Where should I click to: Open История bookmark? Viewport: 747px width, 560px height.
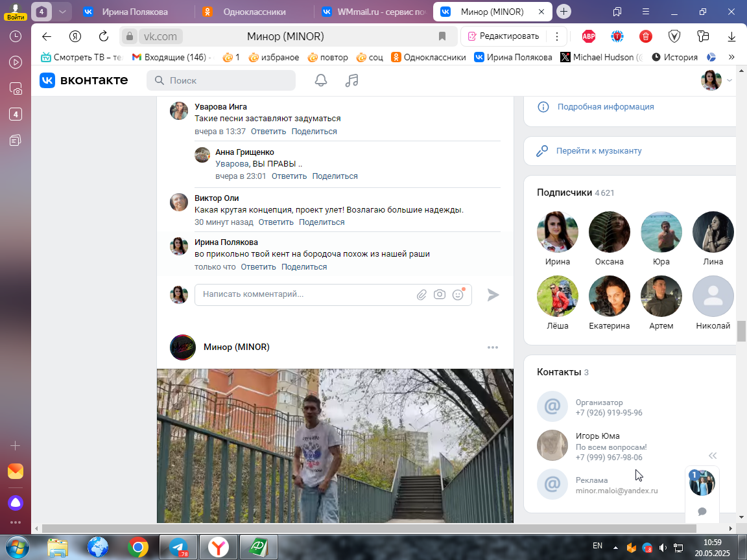[x=674, y=57]
